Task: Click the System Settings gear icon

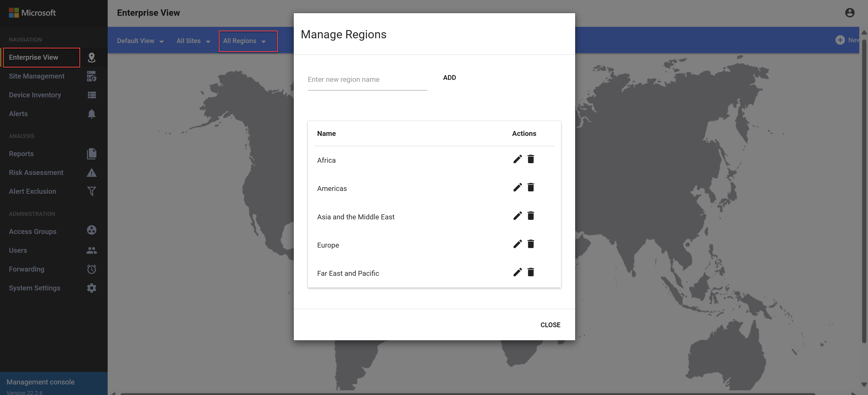Action: (x=91, y=288)
